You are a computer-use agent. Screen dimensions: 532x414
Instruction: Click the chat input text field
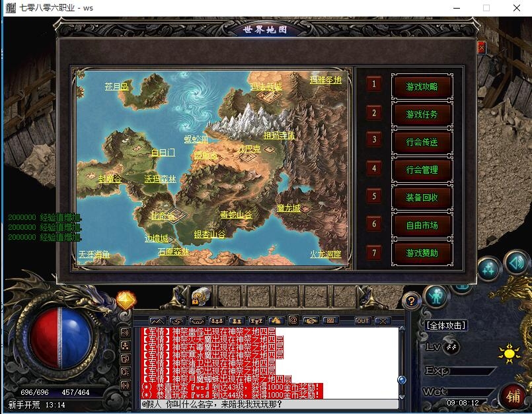[268, 403]
